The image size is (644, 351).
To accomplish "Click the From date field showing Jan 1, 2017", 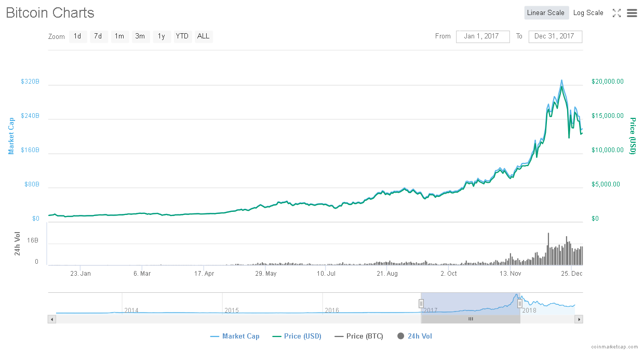I will click(482, 36).
